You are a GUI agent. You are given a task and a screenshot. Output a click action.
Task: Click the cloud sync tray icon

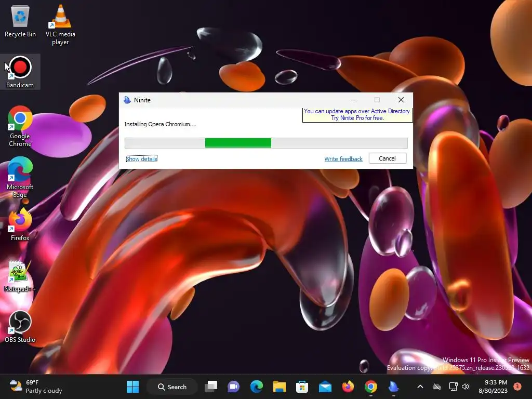(x=437, y=387)
